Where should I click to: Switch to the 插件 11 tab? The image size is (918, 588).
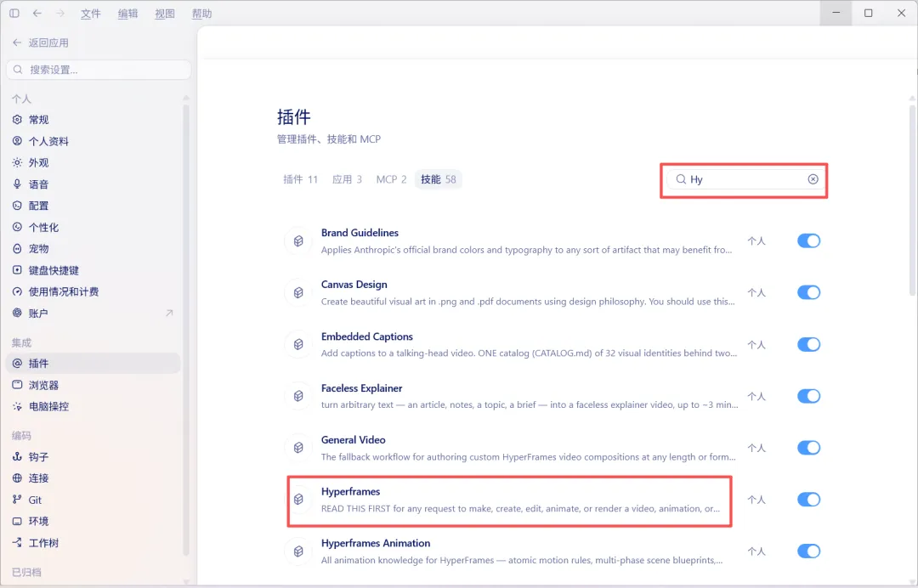tap(300, 179)
